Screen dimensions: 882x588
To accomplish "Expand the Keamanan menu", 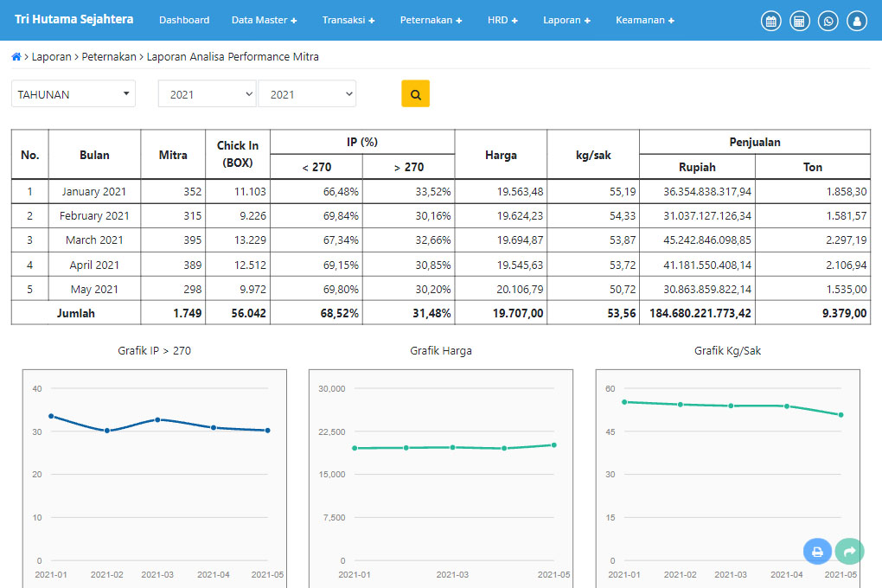I will click(x=644, y=20).
